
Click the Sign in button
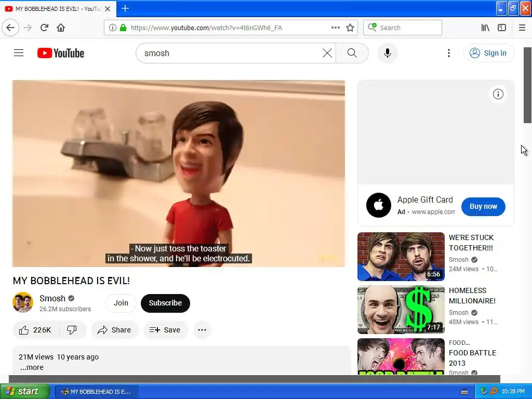coord(488,53)
